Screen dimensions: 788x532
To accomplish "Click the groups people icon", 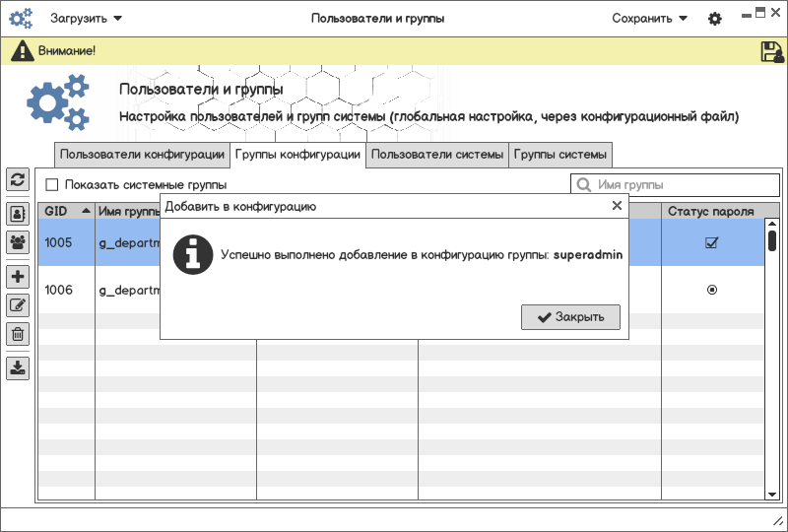I will pyautogui.click(x=18, y=241).
